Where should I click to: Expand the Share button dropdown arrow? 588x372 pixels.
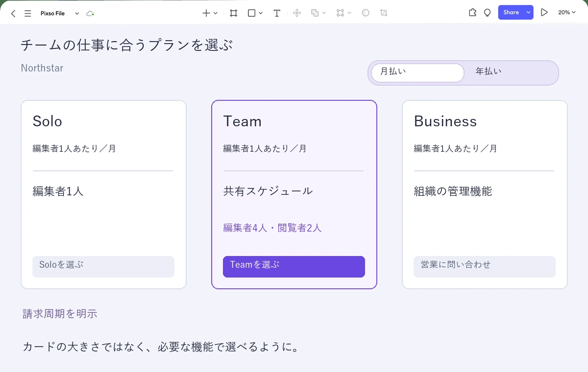click(x=528, y=13)
